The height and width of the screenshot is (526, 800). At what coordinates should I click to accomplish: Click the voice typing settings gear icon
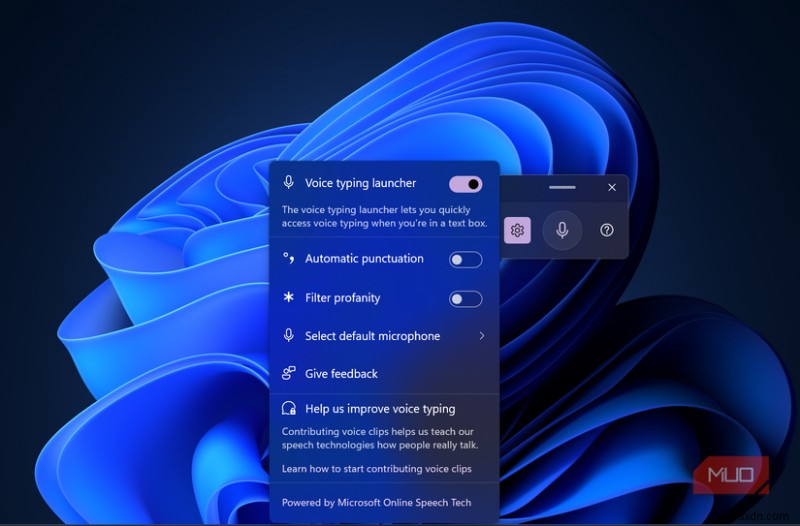pyautogui.click(x=517, y=230)
